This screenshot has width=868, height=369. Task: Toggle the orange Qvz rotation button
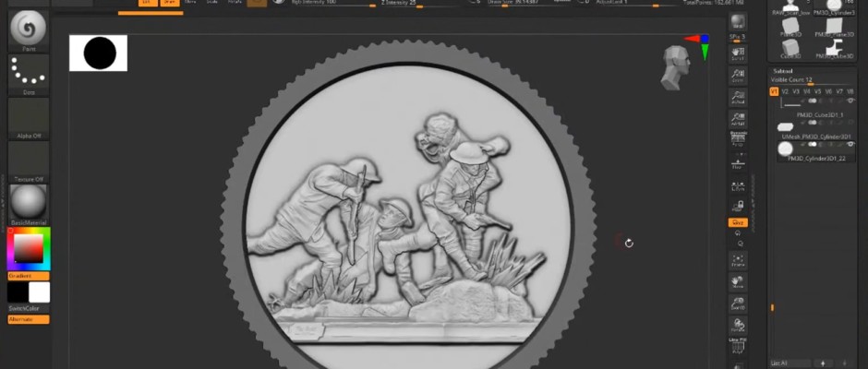pos(737,222)
